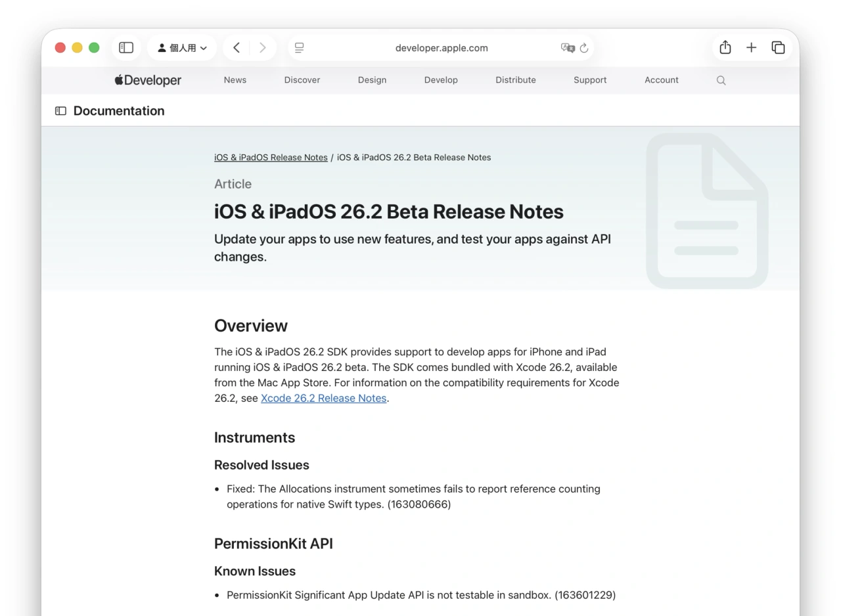This screenshot has width=841, height=616.
Task: Navigate back using the back arrow
Action: 236,47
